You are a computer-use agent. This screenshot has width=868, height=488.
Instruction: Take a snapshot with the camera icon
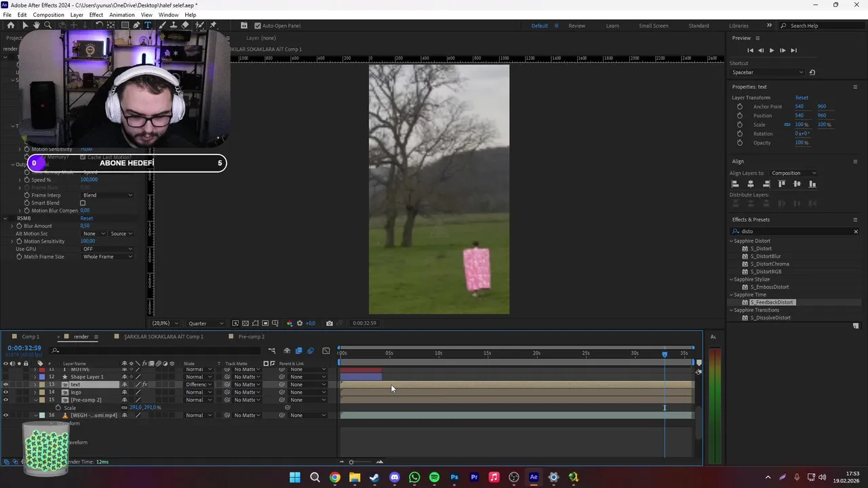[x=330, y=323]
